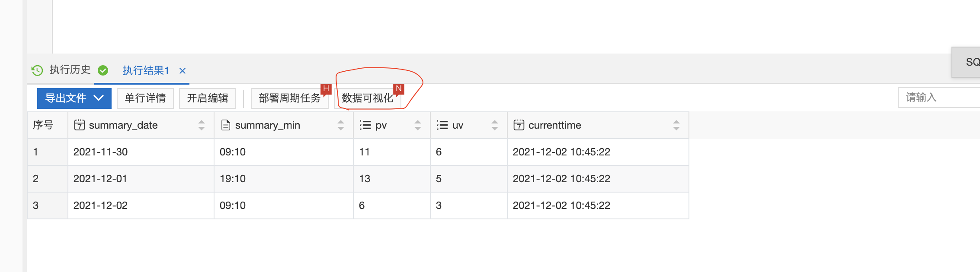Close the 执行结果1 tab

click(183, 70)
